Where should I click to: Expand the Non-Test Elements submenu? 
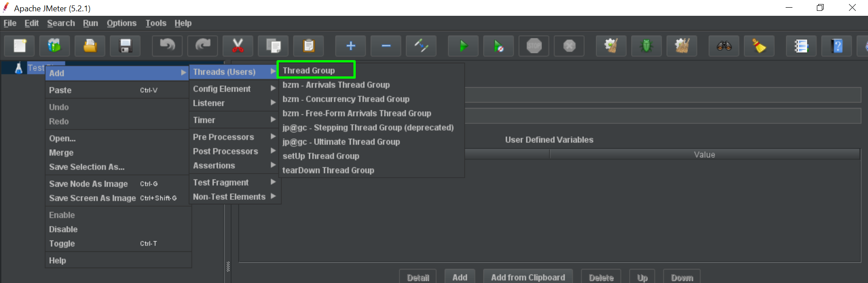coord(234,197)
